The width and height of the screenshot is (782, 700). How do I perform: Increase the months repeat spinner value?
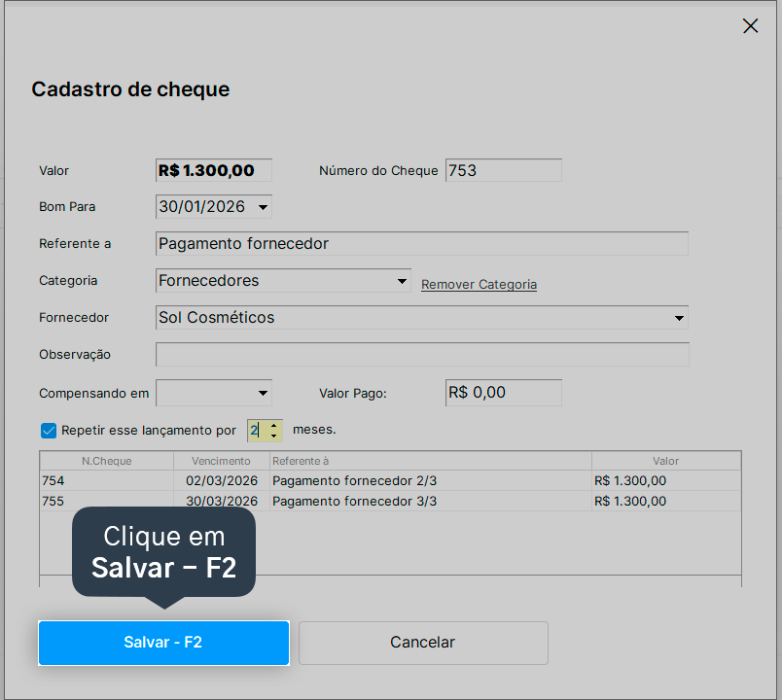click(x=274, y=426)
